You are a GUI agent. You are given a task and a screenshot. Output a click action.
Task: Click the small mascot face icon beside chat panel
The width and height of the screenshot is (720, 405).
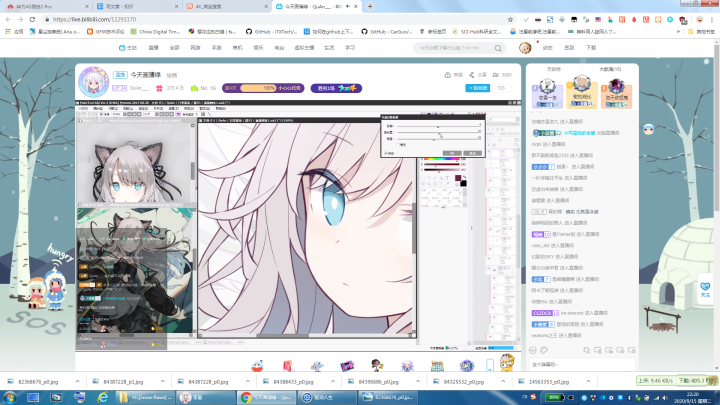(648, 129)
